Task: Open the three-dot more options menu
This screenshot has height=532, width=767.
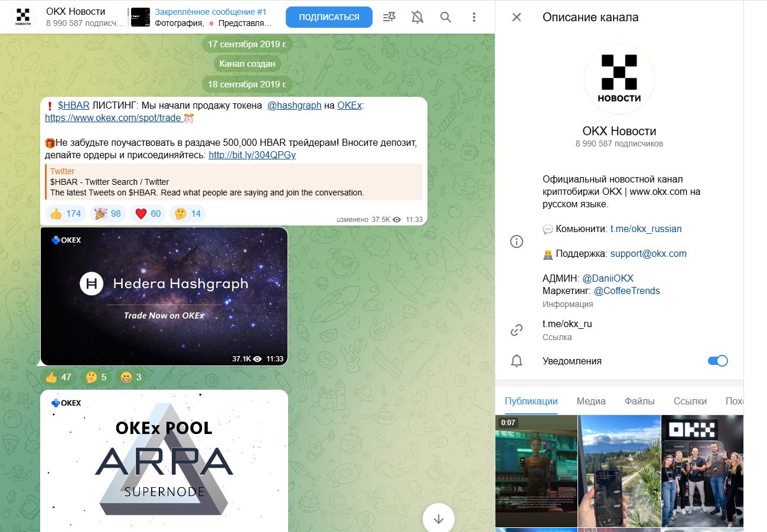Action: coord(474,17)
